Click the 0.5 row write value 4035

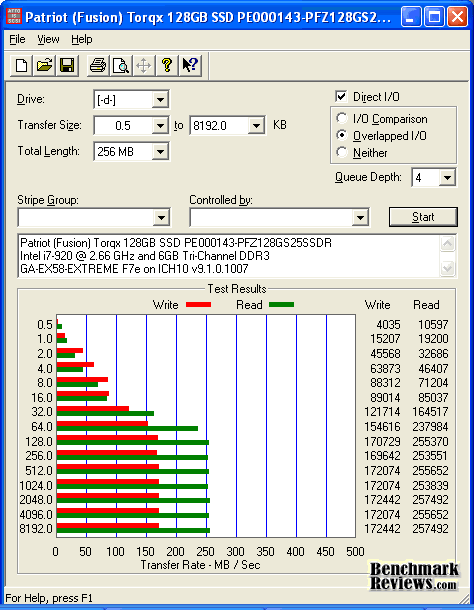click(388, 324)
